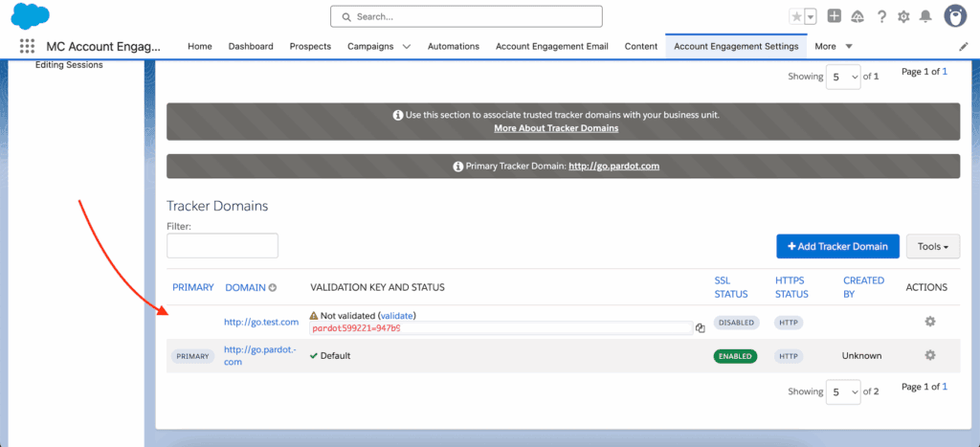This screenshot has width=980, height=447.
Task: Click the Salesforce cloud logo
Action: point(30,15)
